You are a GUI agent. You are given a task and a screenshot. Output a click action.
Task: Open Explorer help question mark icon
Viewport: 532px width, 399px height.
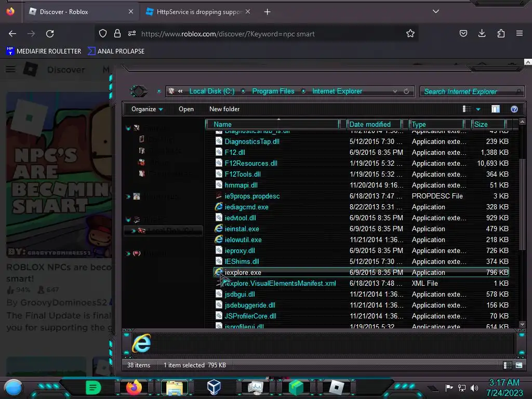514,109
